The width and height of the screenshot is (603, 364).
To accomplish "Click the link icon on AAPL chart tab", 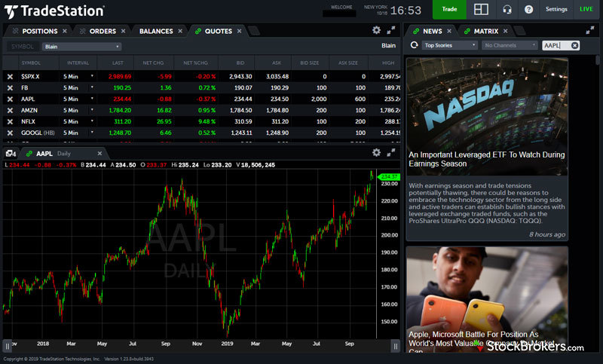I will (29, 154).
